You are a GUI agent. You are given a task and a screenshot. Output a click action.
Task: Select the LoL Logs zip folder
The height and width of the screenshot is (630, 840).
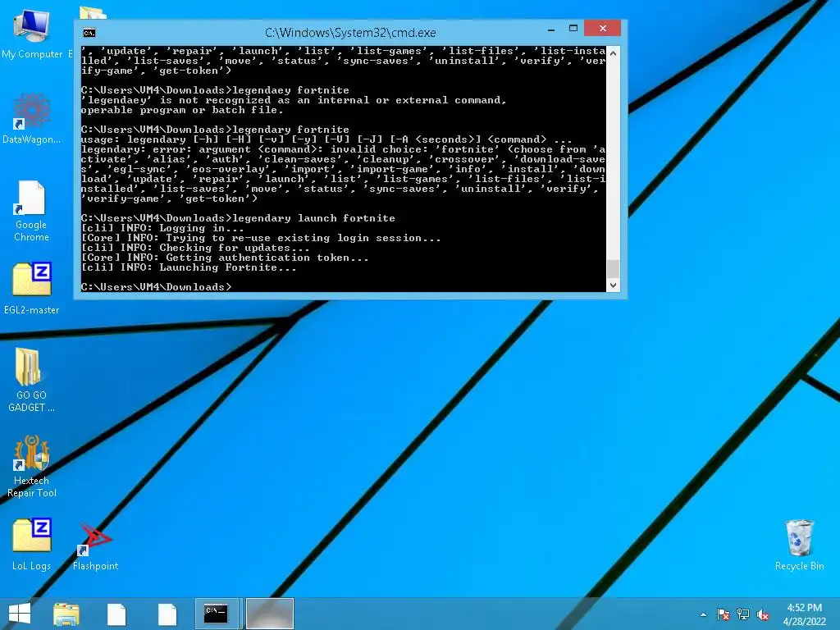coord(32,544)
